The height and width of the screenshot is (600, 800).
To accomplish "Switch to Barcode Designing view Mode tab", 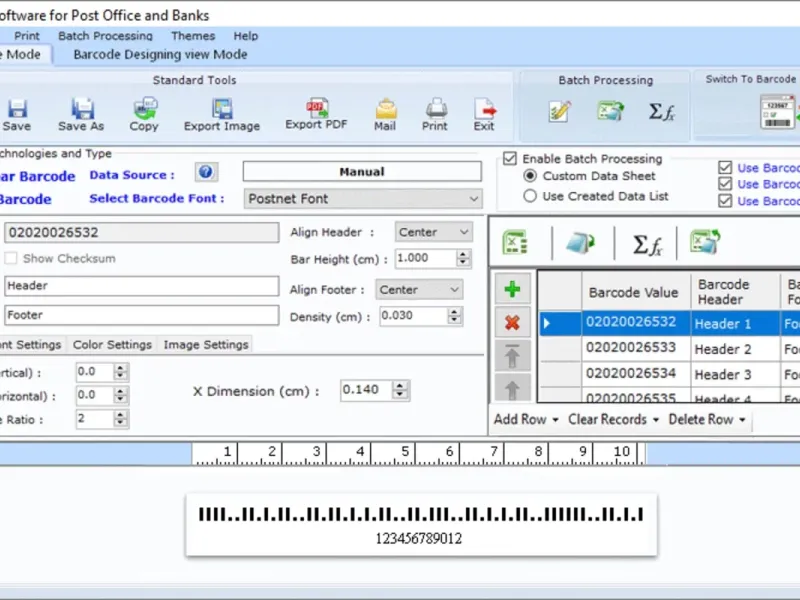I will click(160, 55).
